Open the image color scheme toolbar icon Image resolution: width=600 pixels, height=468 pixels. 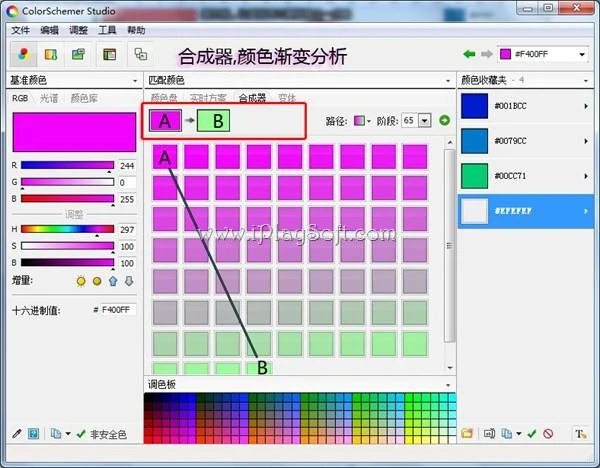pyautogui.click(x=51, y=54)
